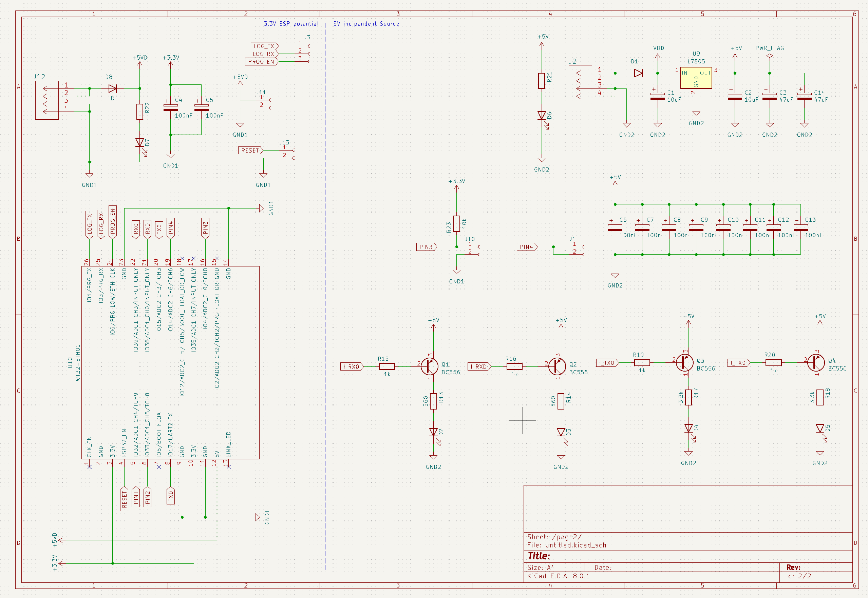Image resolution: width=868 pixels, height=598 pixels.
Task: Select the PWR_FLAG power symbol
Action: [x=769, y=56]
